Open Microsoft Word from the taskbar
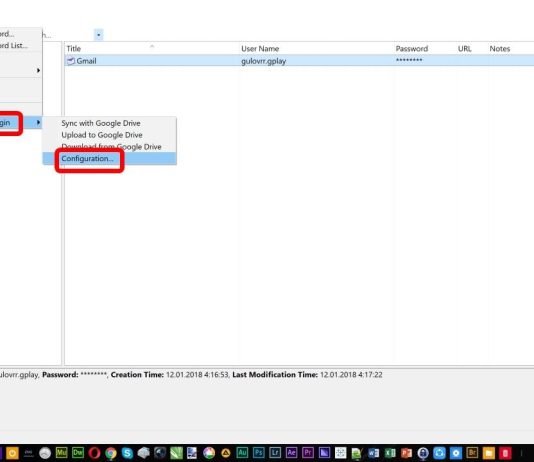The image size is (534, 462). tap(373, 453)
